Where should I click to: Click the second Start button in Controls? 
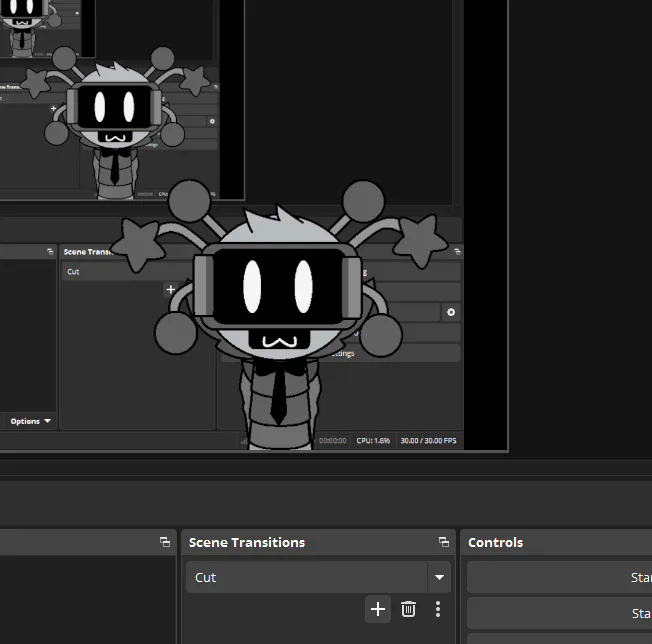[560, 613]
